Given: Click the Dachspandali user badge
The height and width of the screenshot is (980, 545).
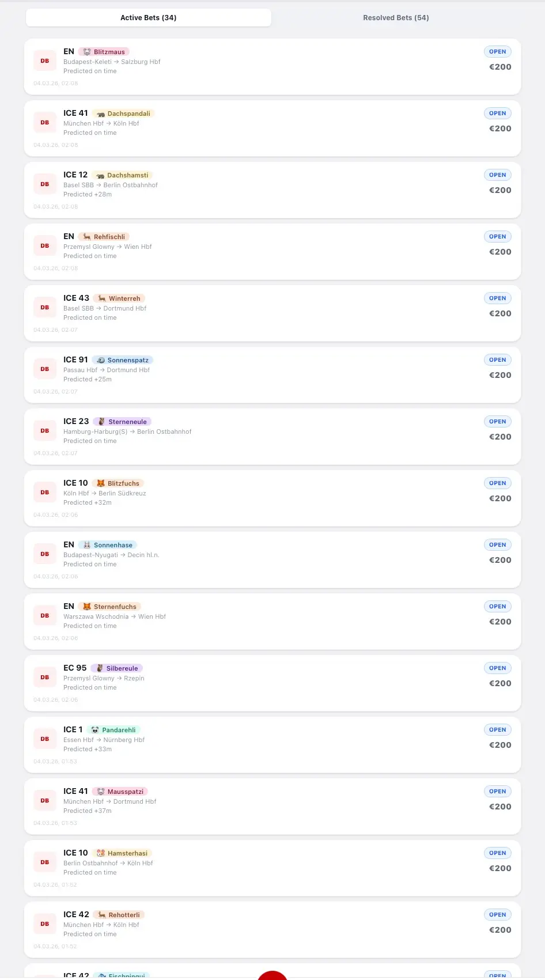Looking at the screenshot, I should [123, 113].
